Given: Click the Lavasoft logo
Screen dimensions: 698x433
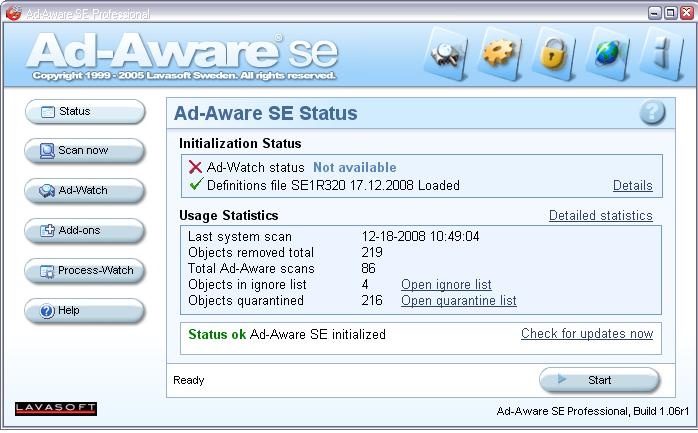Looking at the screenshot, I should [x=56, y=409].
